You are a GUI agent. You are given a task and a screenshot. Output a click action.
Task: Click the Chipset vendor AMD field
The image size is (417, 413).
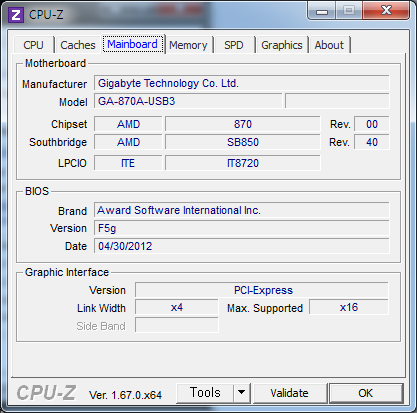128,124
